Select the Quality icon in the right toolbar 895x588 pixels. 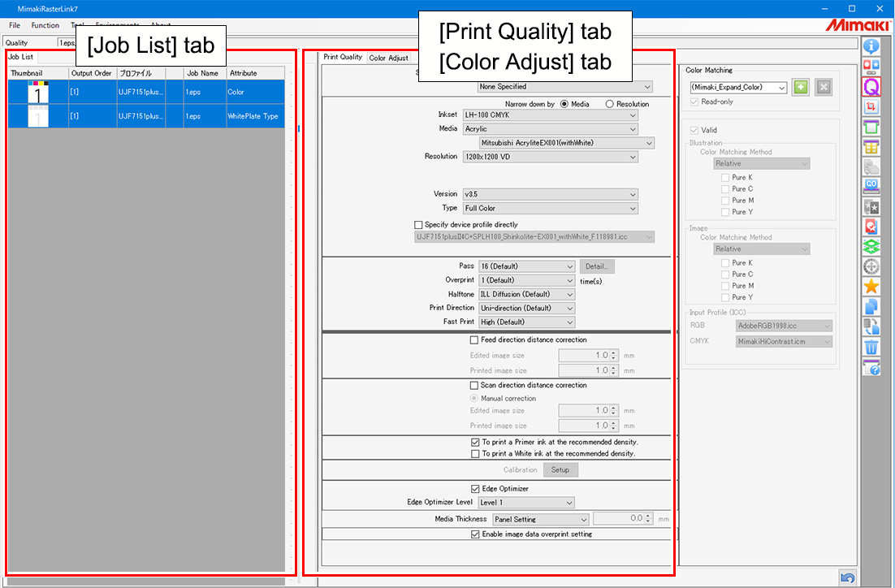click(871, 86)
